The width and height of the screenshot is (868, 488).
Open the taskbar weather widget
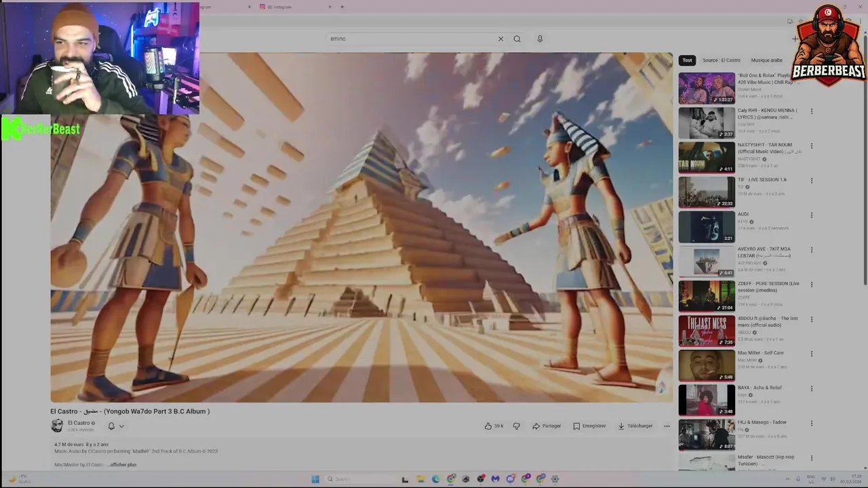pyautogui.click(x=18, y=479)
